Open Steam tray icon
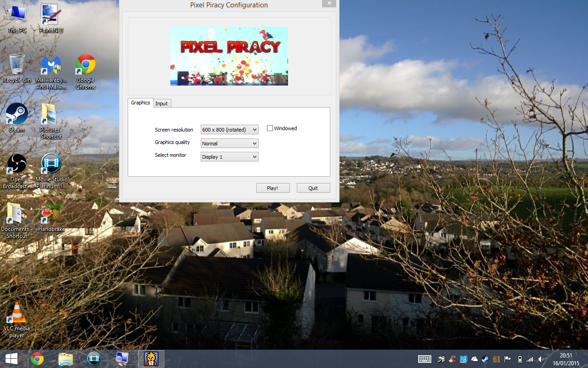The image size is (588, 368). (x=486, y=359)
